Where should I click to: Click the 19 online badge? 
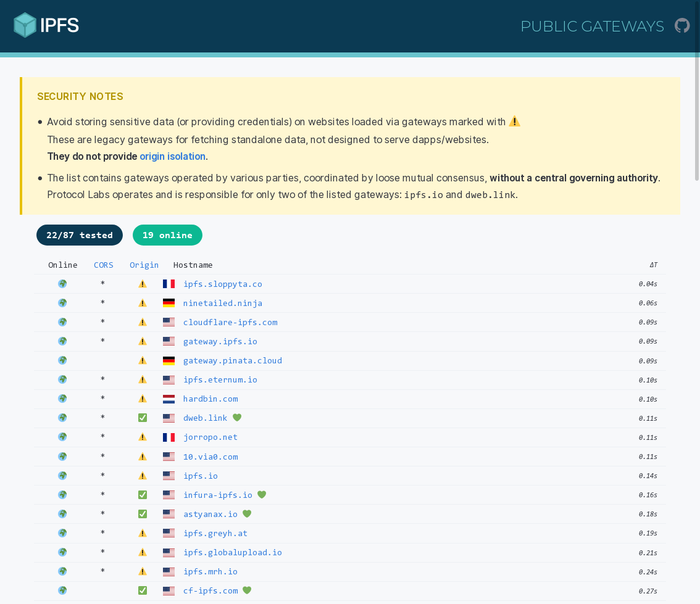(x=167, y=235)
